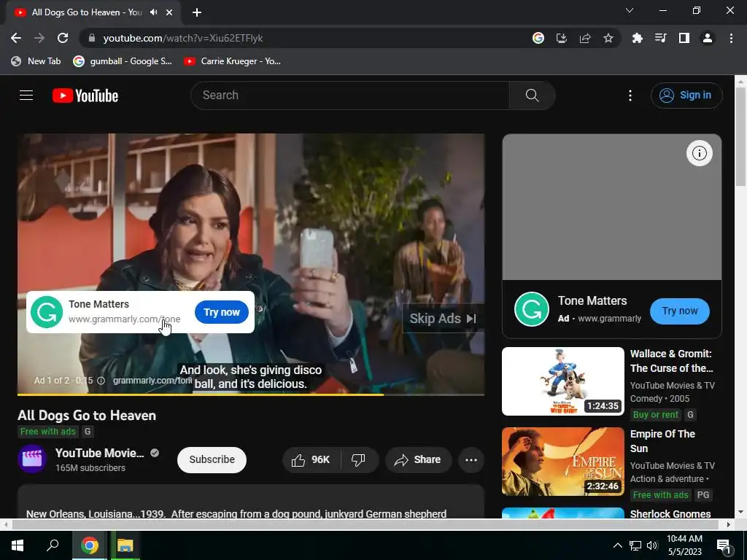The image size is (747, 560).
Task: Share this page from the address bar
Action: [585, 38]
